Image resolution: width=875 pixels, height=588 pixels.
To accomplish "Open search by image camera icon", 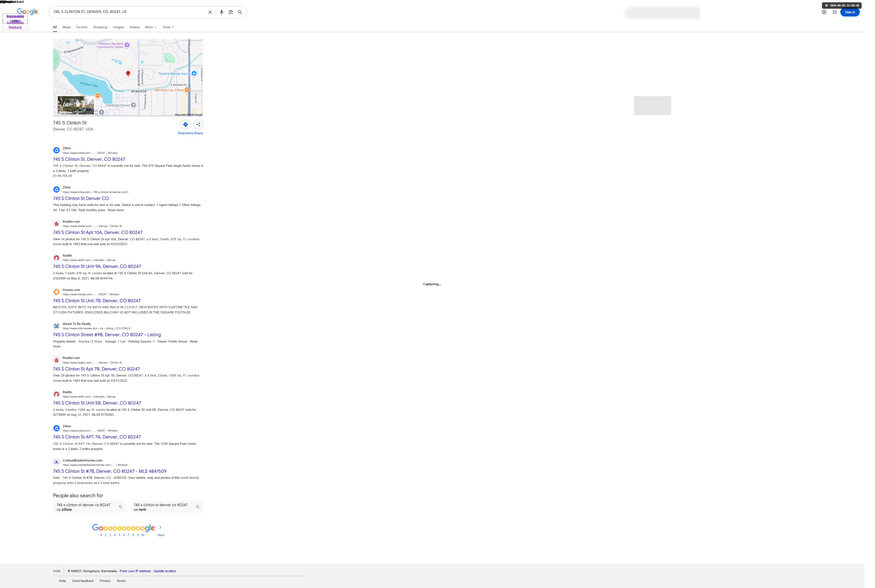I will (231, 12).
